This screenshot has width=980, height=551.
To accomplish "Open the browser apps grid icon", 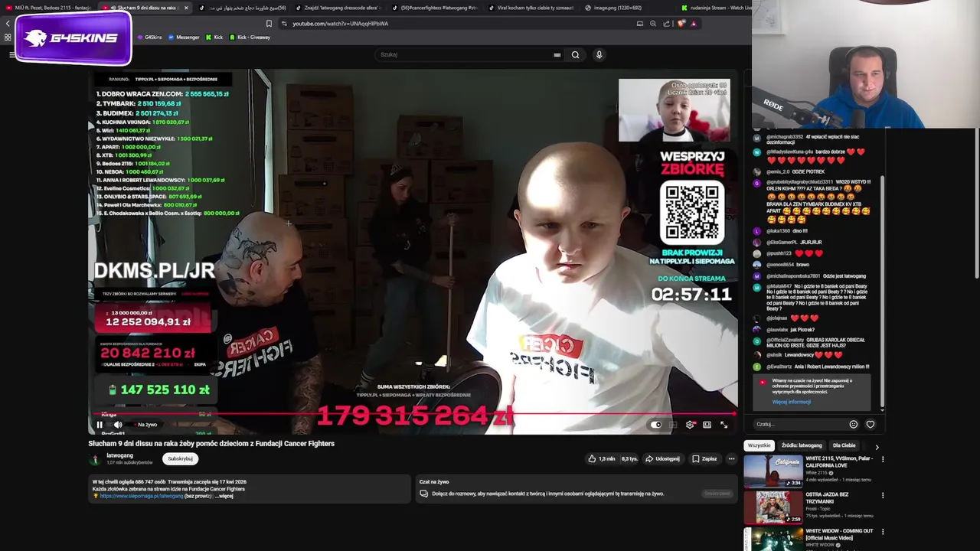I will point(8,37).
